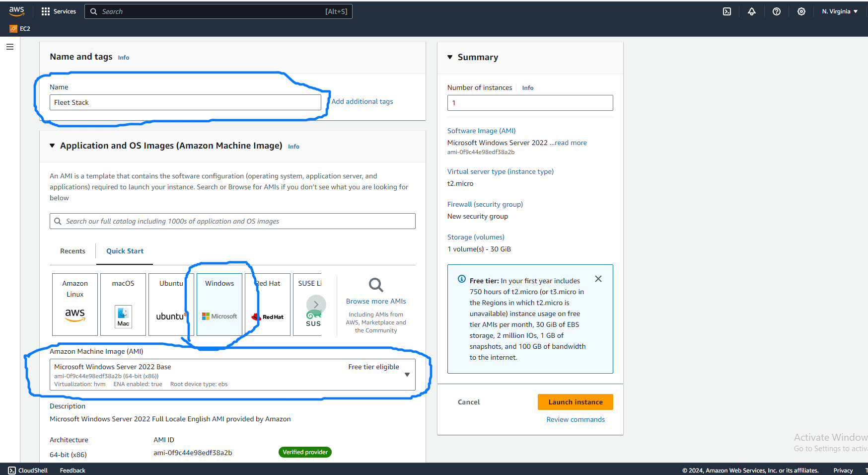The image size is (868, 475).
Task: Dismiss the Free tier notice
Action: [598, 279]
